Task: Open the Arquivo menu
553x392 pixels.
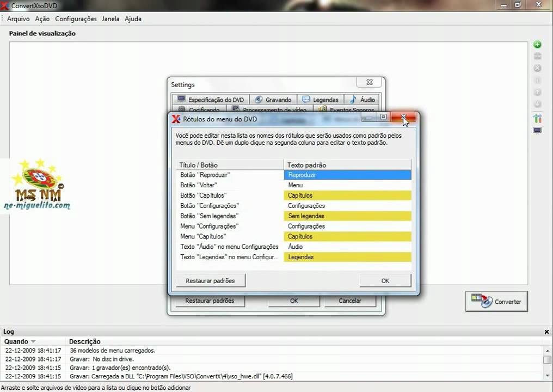Action: [x=19, y=19]
